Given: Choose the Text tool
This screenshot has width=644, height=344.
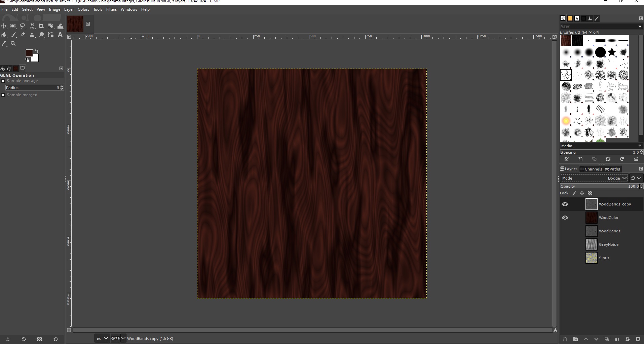Looking at the screenshot, I should point(60,35).
